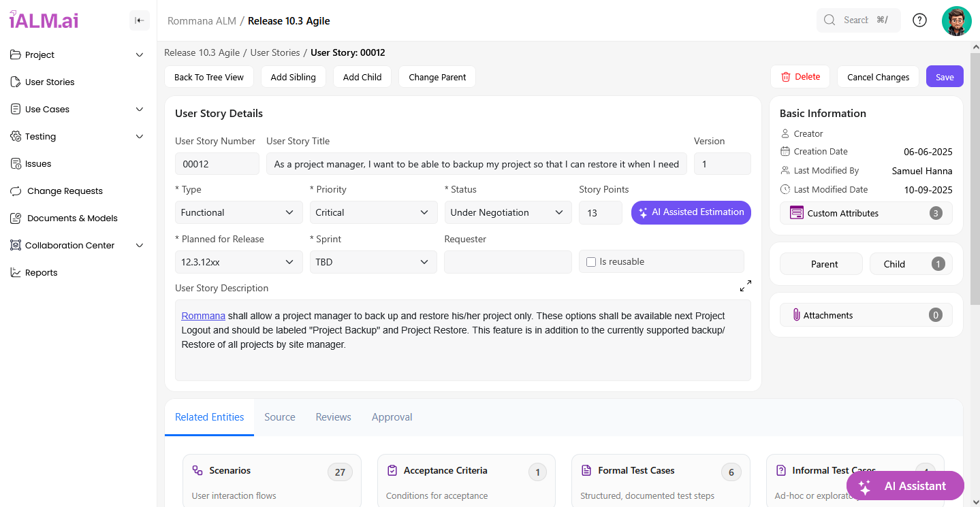Enable the Is reusable checkbox
The width and height of the screenshot is (980, 507).
(591, 262)
